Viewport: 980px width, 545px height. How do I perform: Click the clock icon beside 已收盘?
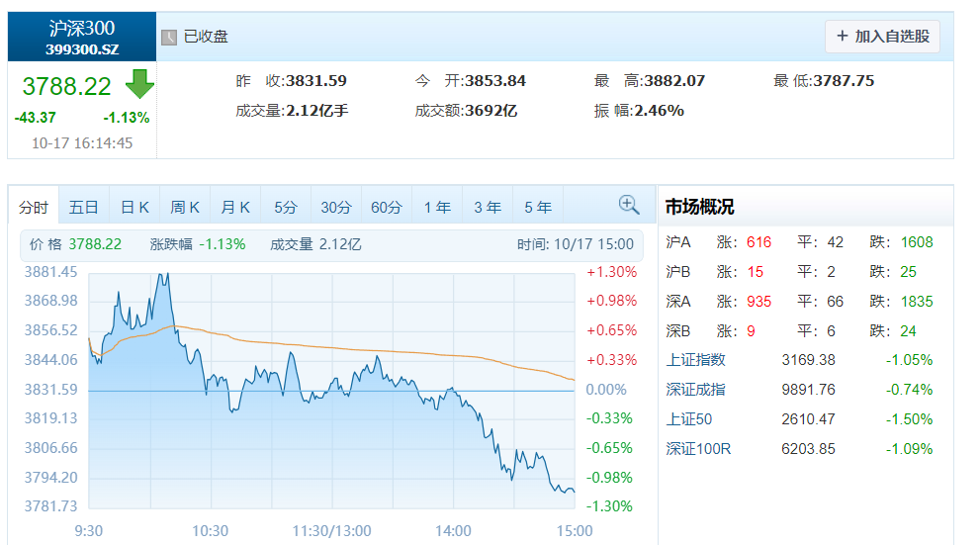[x=169, y=38]
